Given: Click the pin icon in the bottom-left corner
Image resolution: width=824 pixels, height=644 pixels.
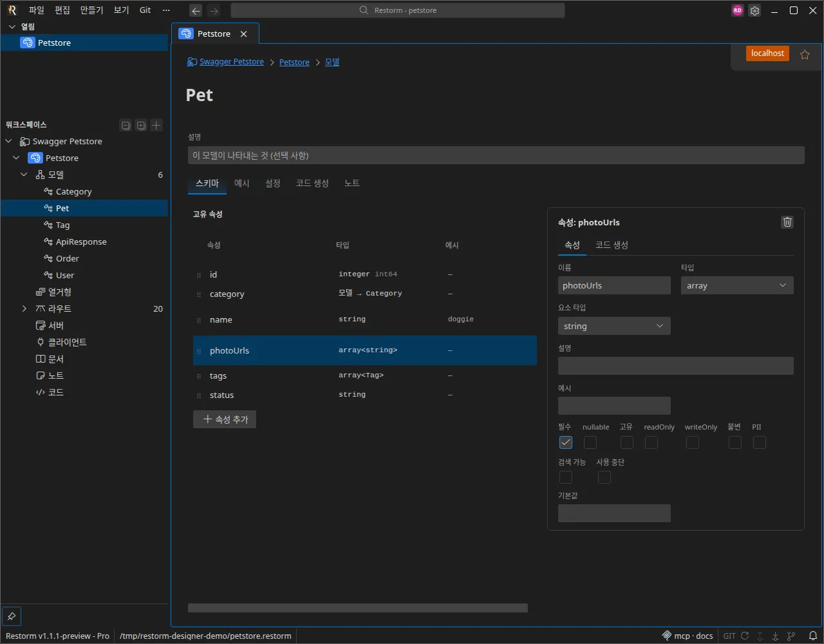Looking at the screenshot, I should 12,616.
